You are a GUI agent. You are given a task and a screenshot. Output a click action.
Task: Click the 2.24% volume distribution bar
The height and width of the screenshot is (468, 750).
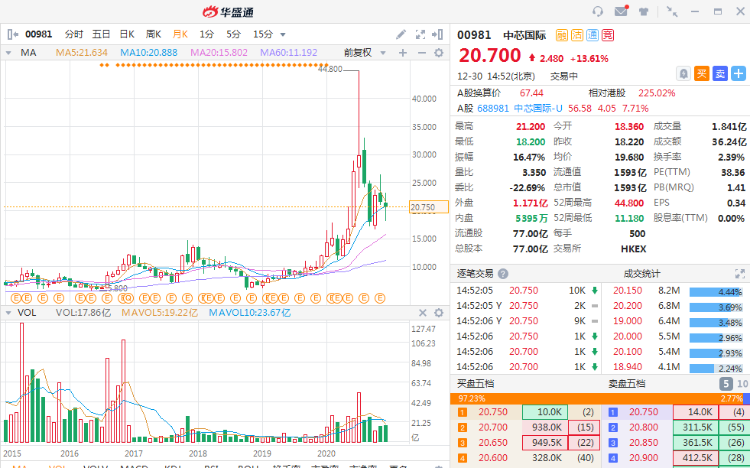[716, 368]
